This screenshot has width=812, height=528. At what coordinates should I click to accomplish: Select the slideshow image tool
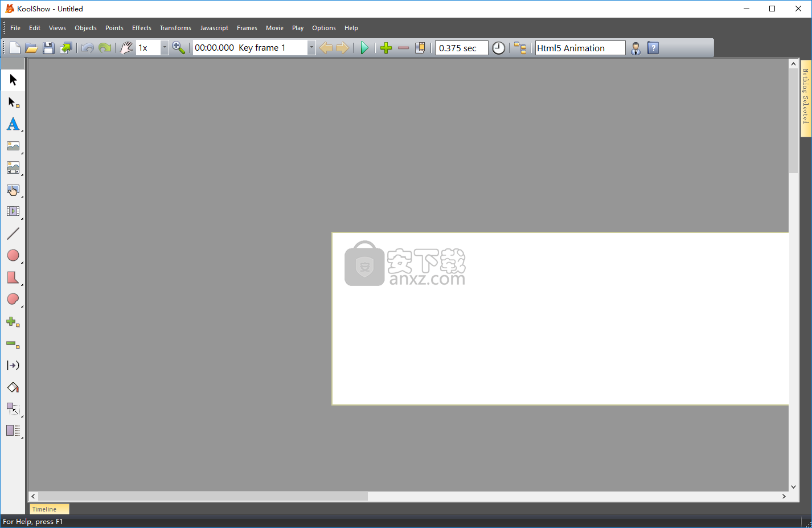(13, 167)
